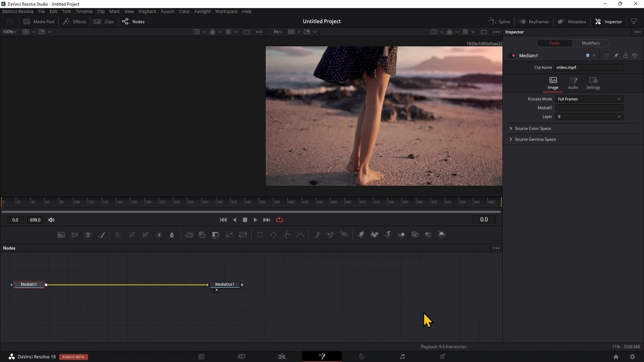Click the Audio tab in Inspector
This screenshot has height=362, width=644.
click(x=573, y=83)
